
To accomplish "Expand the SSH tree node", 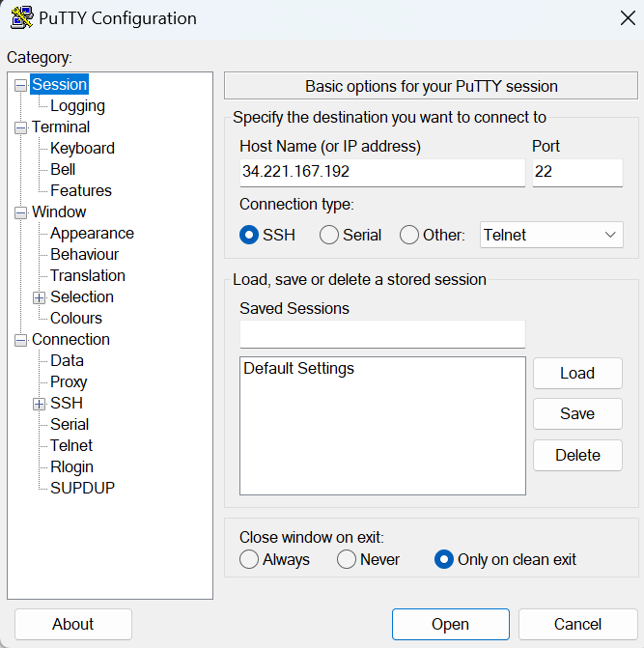I will coord(40,404).
